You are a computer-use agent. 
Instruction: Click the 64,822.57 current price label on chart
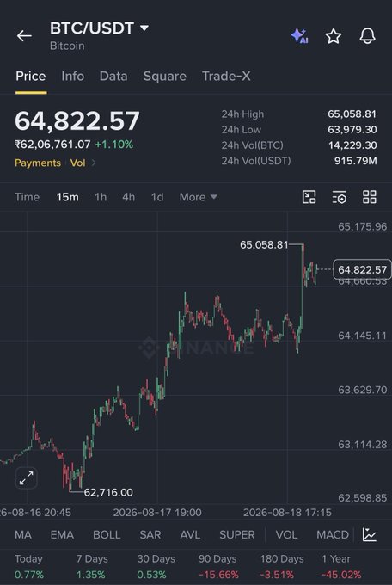point(362,269)
